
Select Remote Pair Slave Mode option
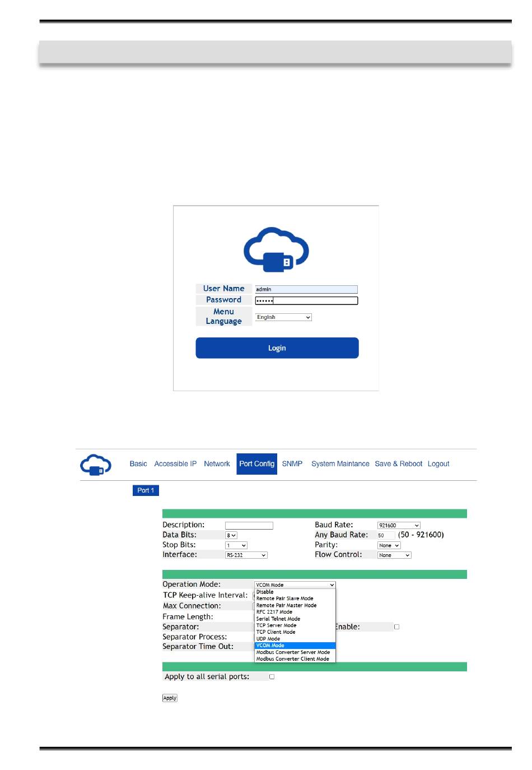click(x=295, y=599)
